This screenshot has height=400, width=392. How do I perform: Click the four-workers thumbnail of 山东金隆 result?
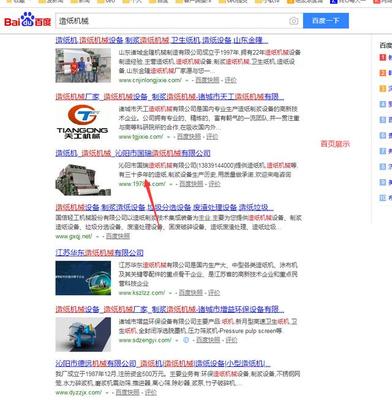pyautogui.click(x=83, y=65)
